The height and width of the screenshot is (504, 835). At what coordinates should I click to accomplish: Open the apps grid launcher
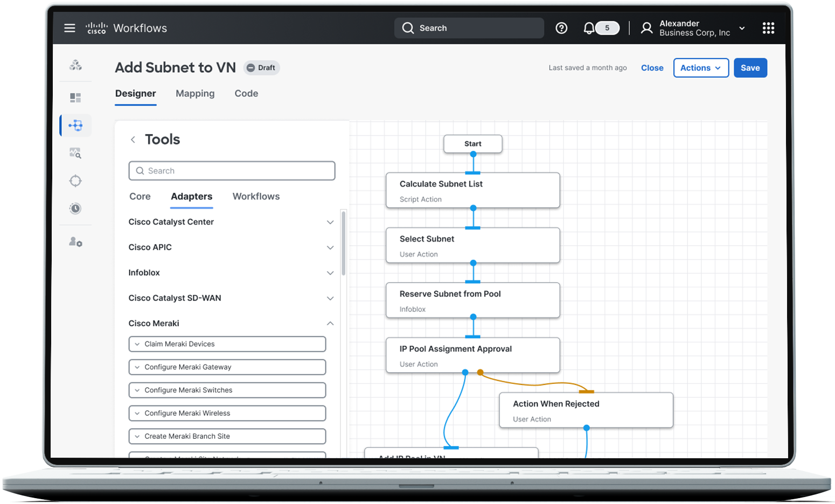pos(768,28)
